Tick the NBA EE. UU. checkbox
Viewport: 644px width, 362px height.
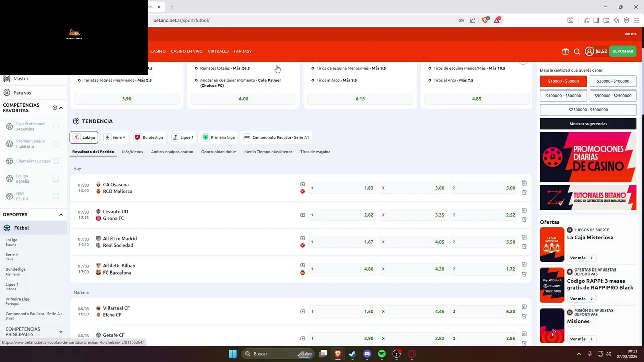point(56,196)
